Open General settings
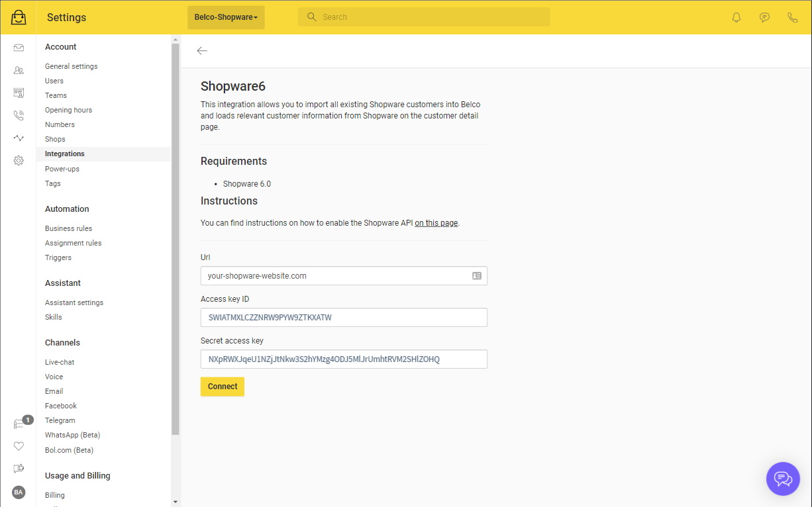 (71, 66)
